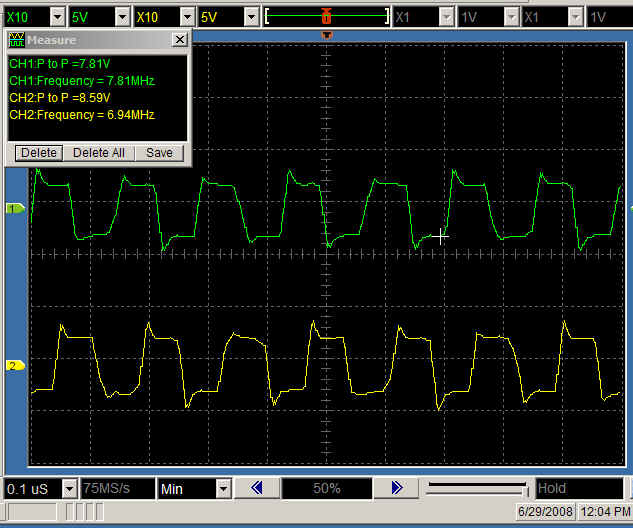Click the Hold status field

pyautogui.click(x=579, y=488)
